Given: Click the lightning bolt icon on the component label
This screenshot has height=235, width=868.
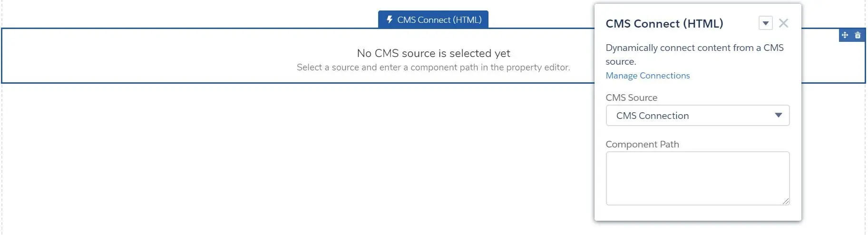Looking at the screenshot, I should (390, 20).
